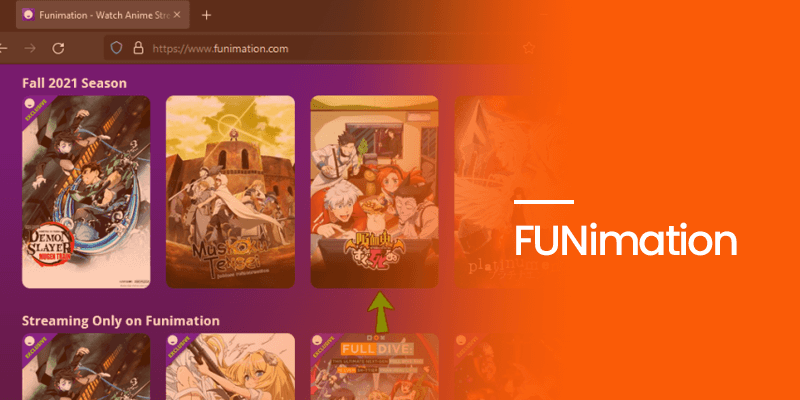
Task: Close the Funimation browser tab
Action: (x=177, y=15)
